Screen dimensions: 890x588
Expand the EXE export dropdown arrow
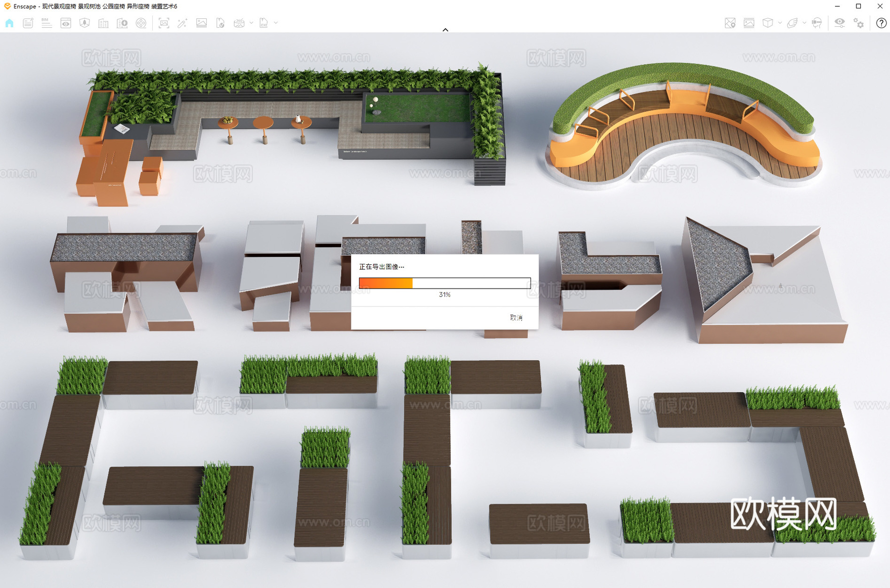tap(276, 23)
